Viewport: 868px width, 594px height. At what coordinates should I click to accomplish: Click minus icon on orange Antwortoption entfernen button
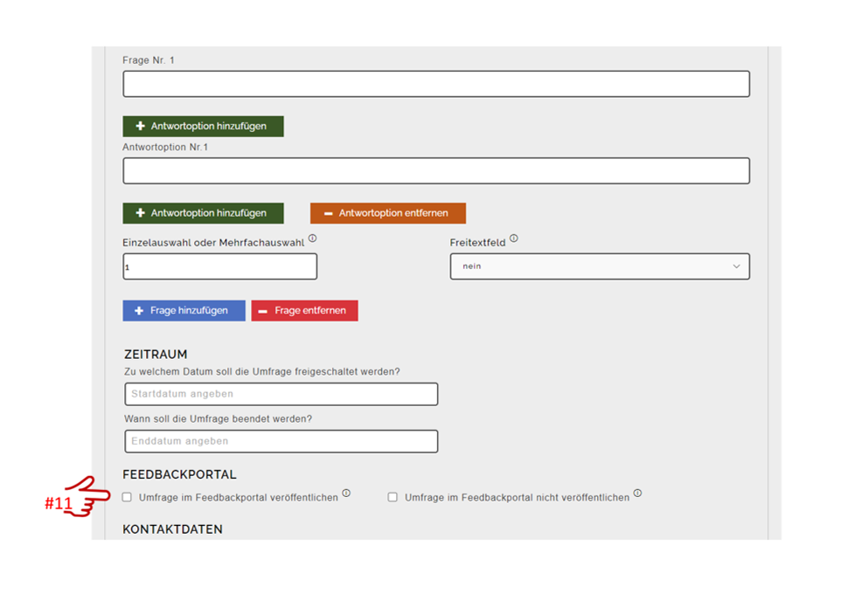(328, 213)
